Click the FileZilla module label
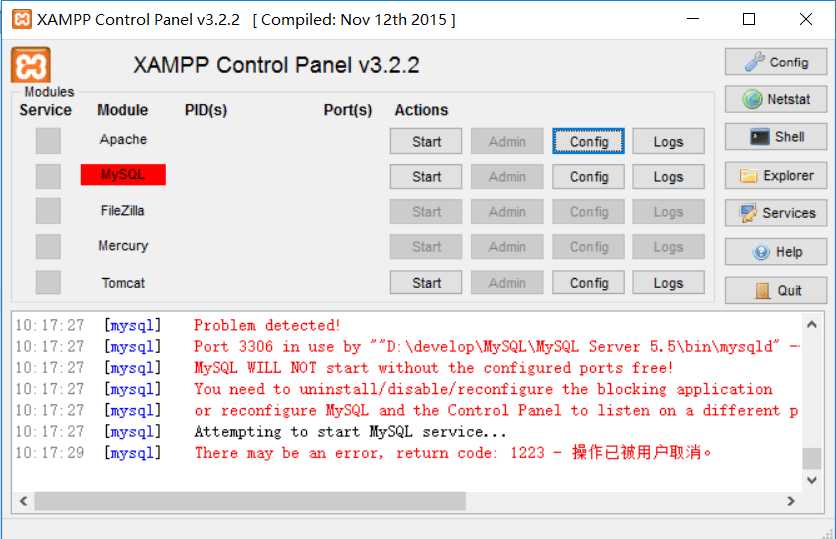 (123, 211)
